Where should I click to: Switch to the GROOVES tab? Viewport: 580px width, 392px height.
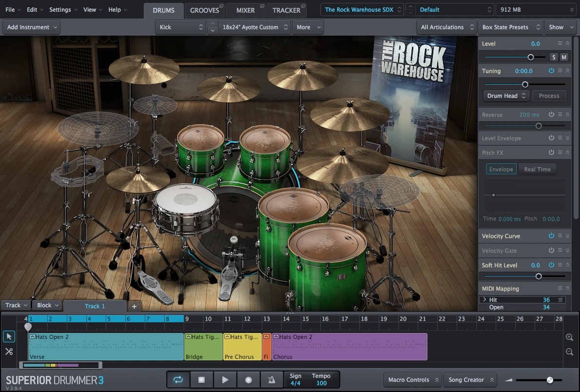coord(205,10)
